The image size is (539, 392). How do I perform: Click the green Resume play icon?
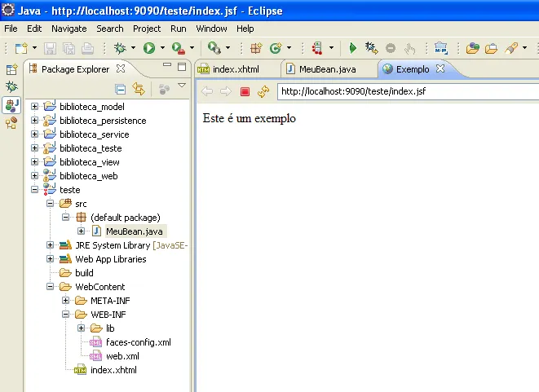(x=353, y=48)
